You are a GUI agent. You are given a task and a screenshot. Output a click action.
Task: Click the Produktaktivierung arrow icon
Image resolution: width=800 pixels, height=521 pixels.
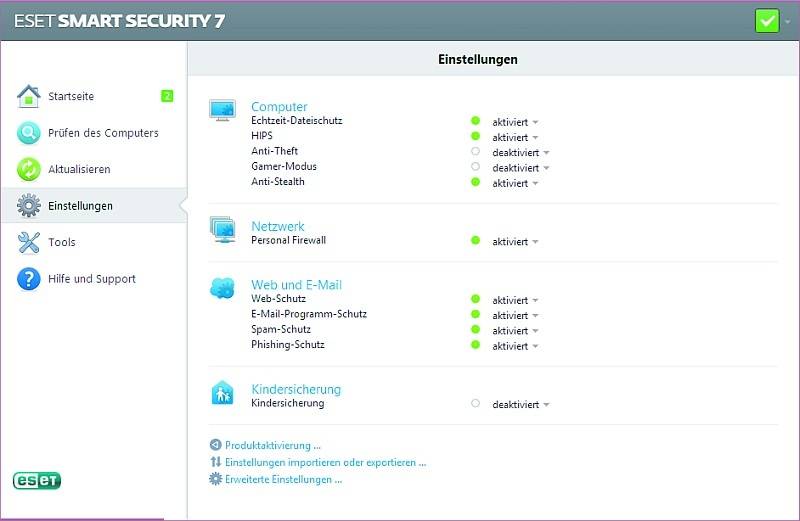(216, 445)
